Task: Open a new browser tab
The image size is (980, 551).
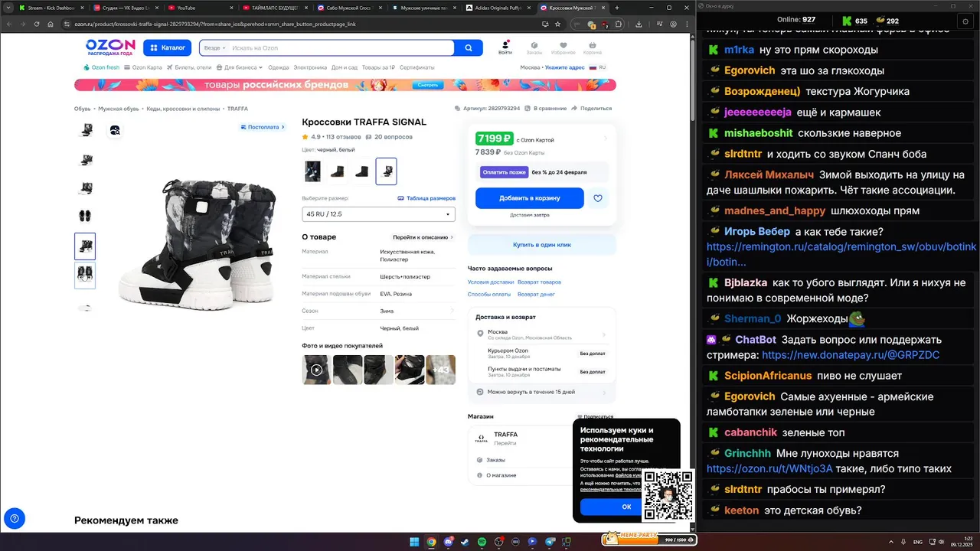Action: (x=617, y=8)
